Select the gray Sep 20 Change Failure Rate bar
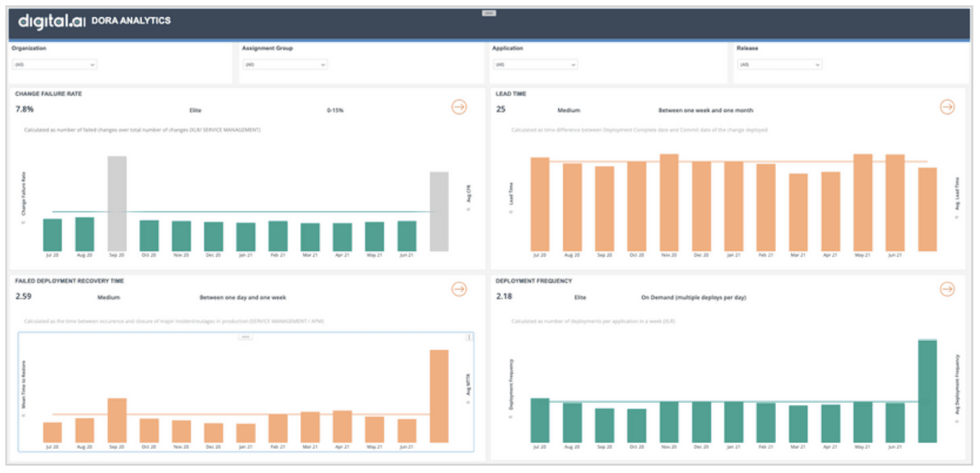The width and height of the screenshot is (980, 473). 117,203
